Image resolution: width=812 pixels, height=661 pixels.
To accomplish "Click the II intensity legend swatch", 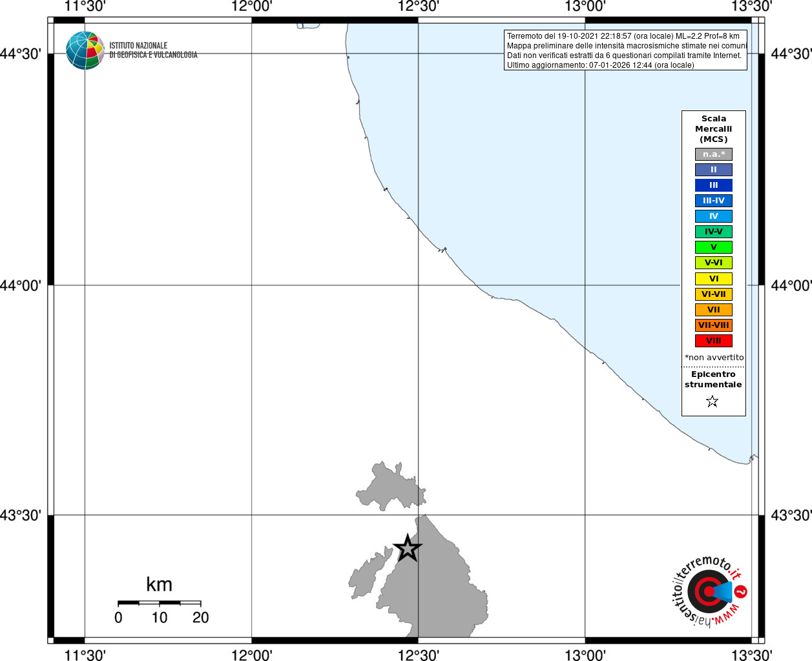I will [714, 170].
